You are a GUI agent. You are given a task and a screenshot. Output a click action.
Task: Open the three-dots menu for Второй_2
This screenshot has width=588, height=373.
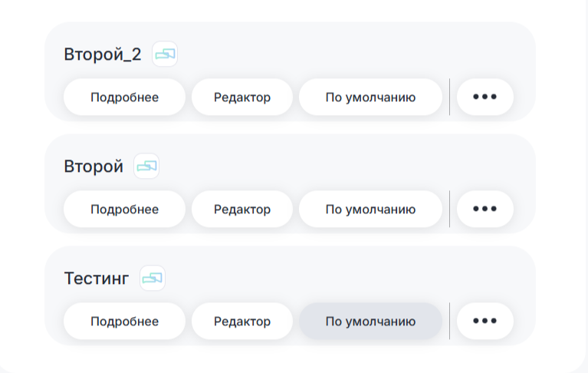485,97
